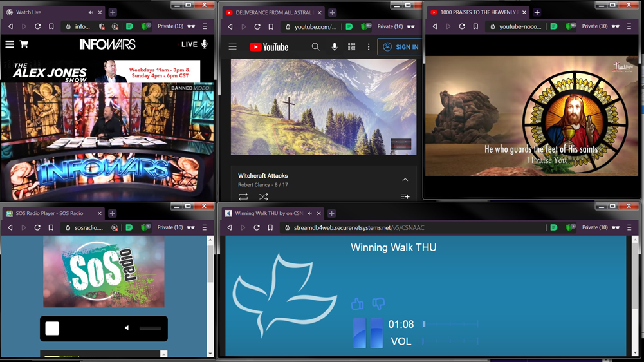Screen dimensions: 644x362
Task: Thumbs up the Winning Walk stream
Action: [358, 303]
